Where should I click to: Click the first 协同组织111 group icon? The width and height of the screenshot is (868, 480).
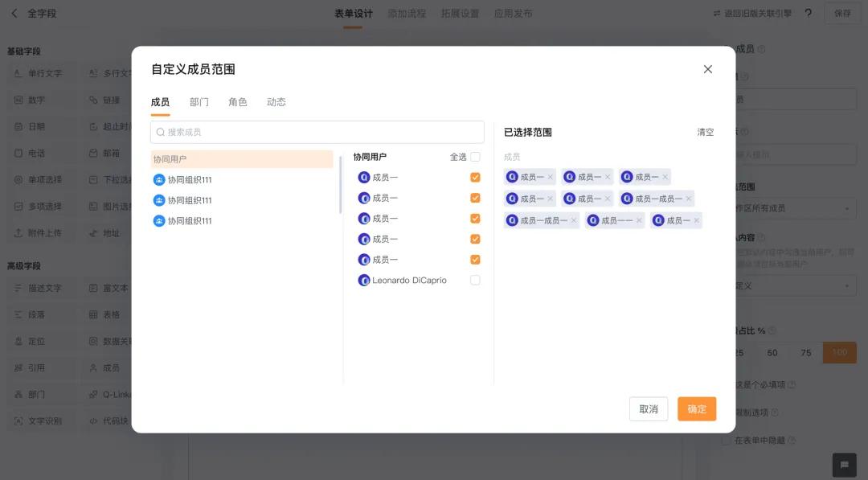[159, 180]
